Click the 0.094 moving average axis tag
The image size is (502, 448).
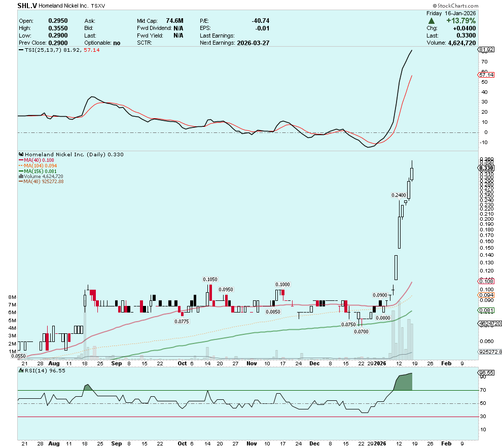[x=486, y=295]
